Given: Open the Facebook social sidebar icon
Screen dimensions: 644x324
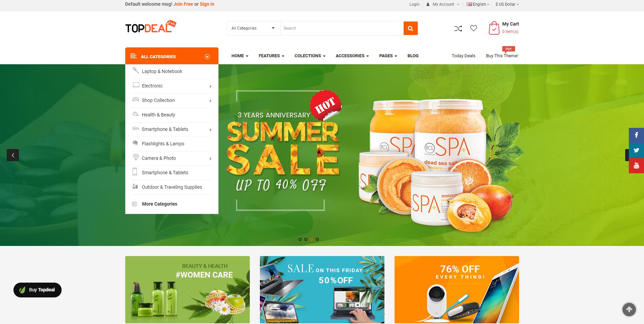Looking at the screenshot, I should coord(636,135).
